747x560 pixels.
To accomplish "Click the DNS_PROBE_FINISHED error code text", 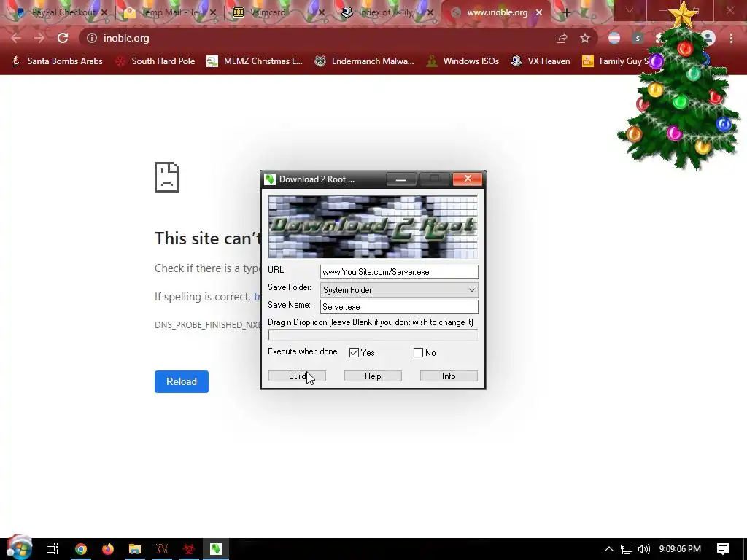I will (208, 324).
